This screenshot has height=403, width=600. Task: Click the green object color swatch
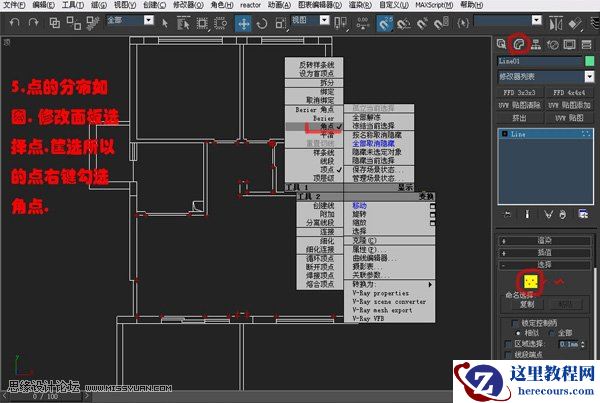[x=590, y=61]
